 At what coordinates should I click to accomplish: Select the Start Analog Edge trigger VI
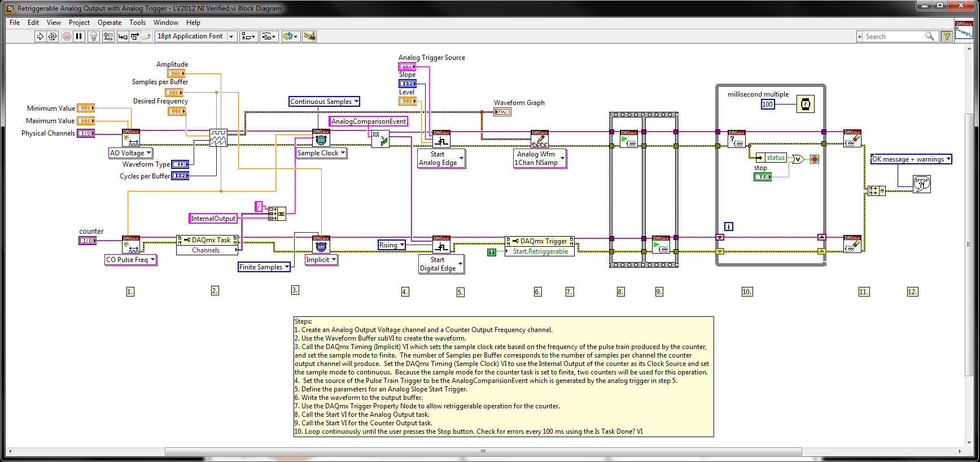(441, 140)
